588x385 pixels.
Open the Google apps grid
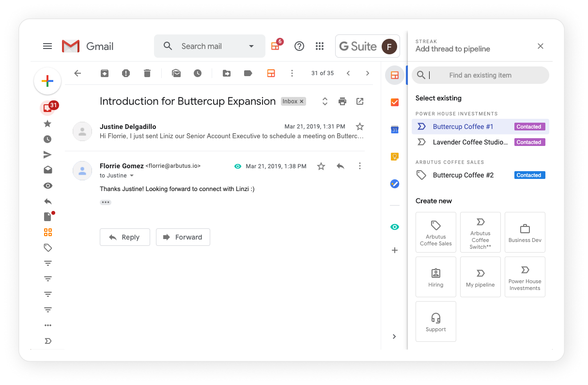(320, 46)
